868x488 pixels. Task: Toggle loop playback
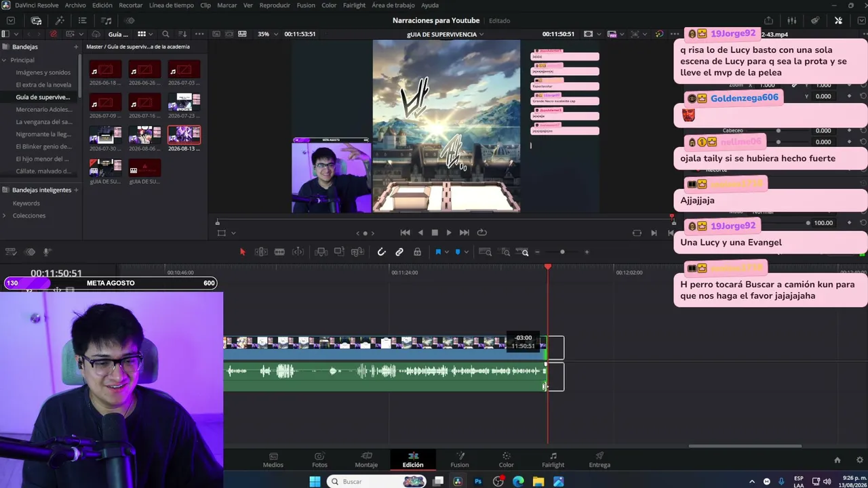pyautogui.click(x=482, y=232)
